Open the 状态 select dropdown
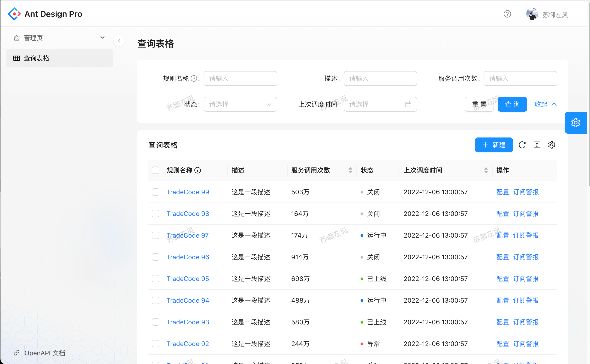 [240, 104]
